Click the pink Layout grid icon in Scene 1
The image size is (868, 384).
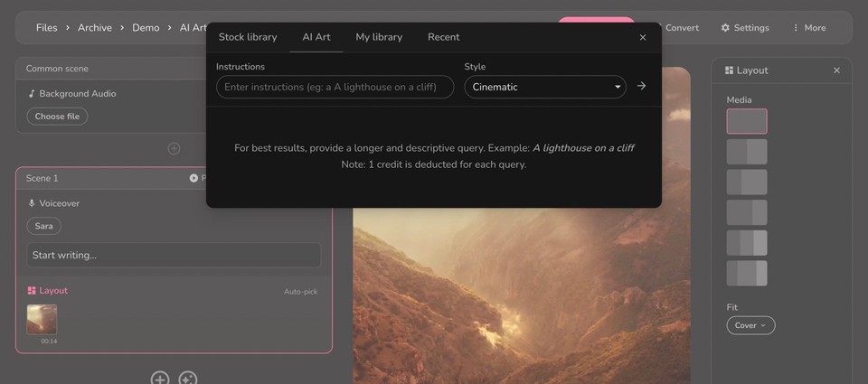tap(32, 291)
